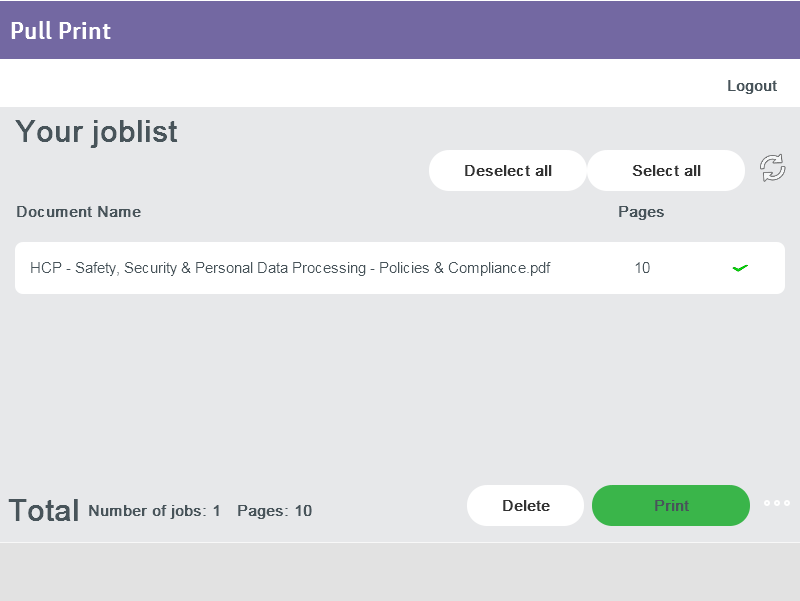Click the gray footer bar at the bottom
The width and height of the screenshot is (800, 601).
pos(400,572)
